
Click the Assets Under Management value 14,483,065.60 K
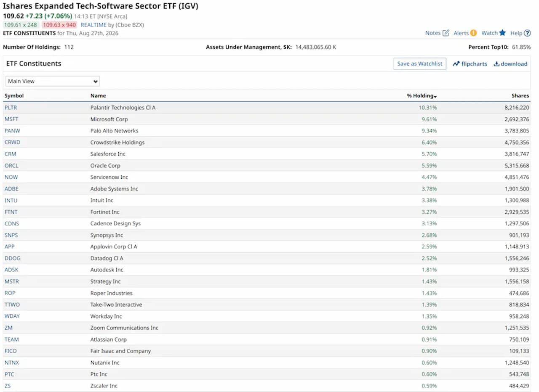[x=316, y=47]
